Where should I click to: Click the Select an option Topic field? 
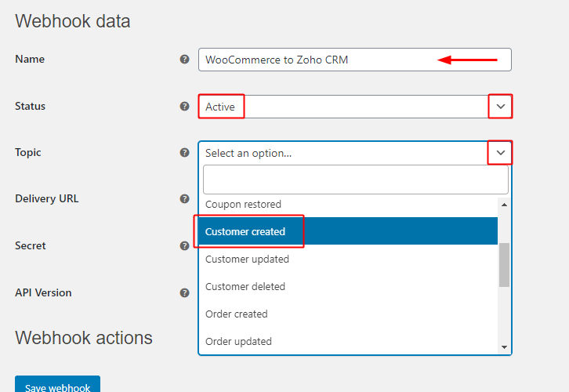click(354, 153)
